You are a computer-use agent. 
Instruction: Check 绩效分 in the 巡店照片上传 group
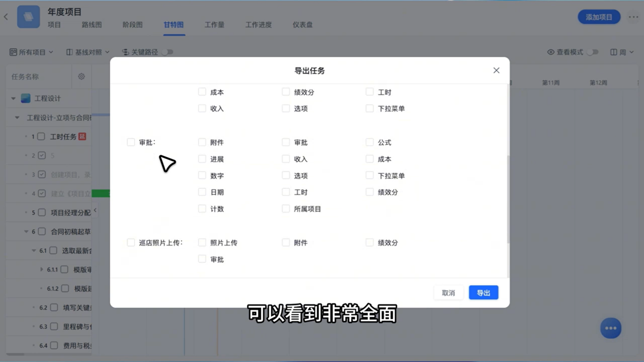pos(369,242)
